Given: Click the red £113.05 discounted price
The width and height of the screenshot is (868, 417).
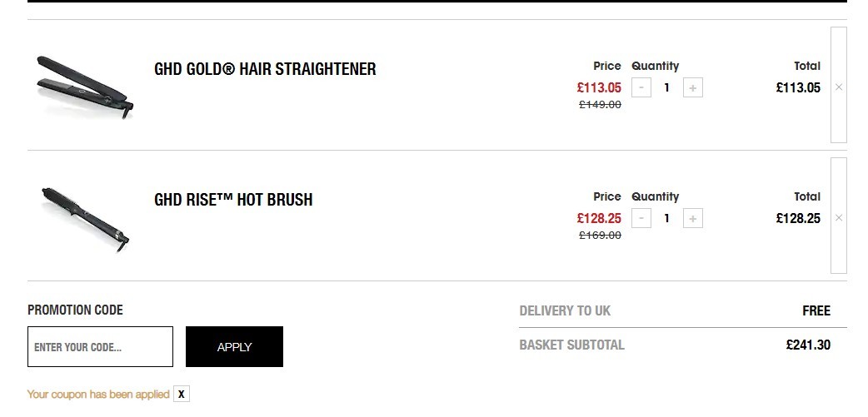Looking at the screenshot, I should 599,87.
